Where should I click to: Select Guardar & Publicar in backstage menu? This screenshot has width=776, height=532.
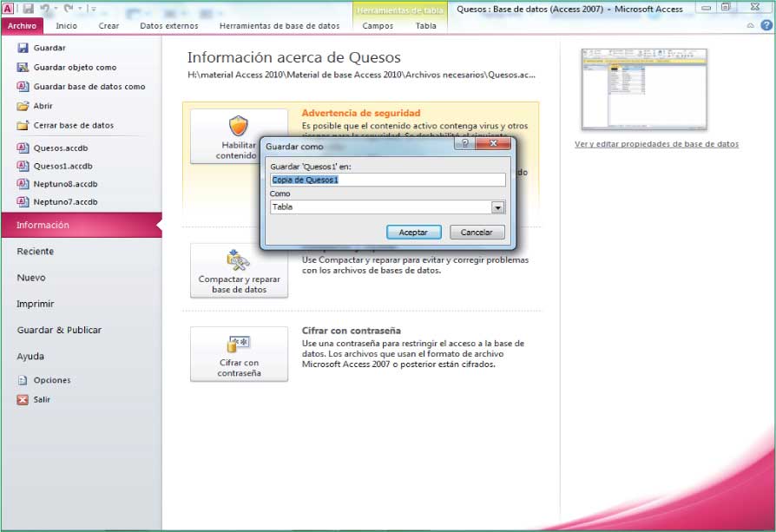pos(59,330)
